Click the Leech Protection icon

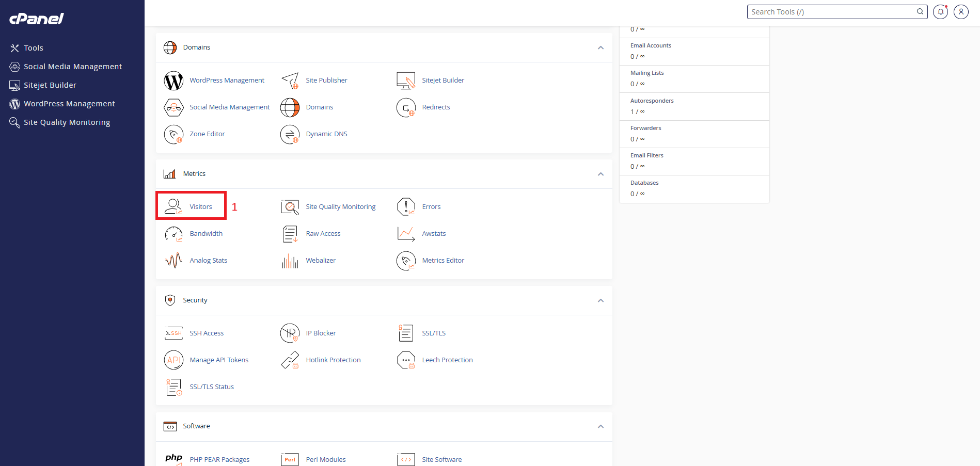pos(406,360)
